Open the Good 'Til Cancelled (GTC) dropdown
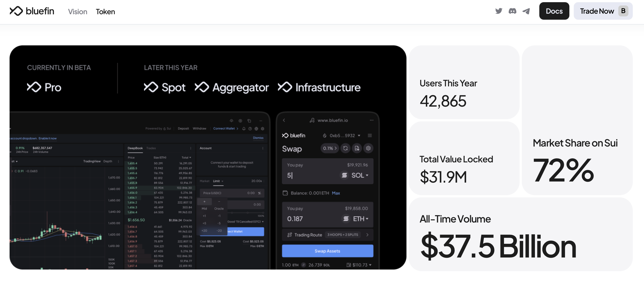This screenshot has height=281, width=644. click(x=245, y=222)
